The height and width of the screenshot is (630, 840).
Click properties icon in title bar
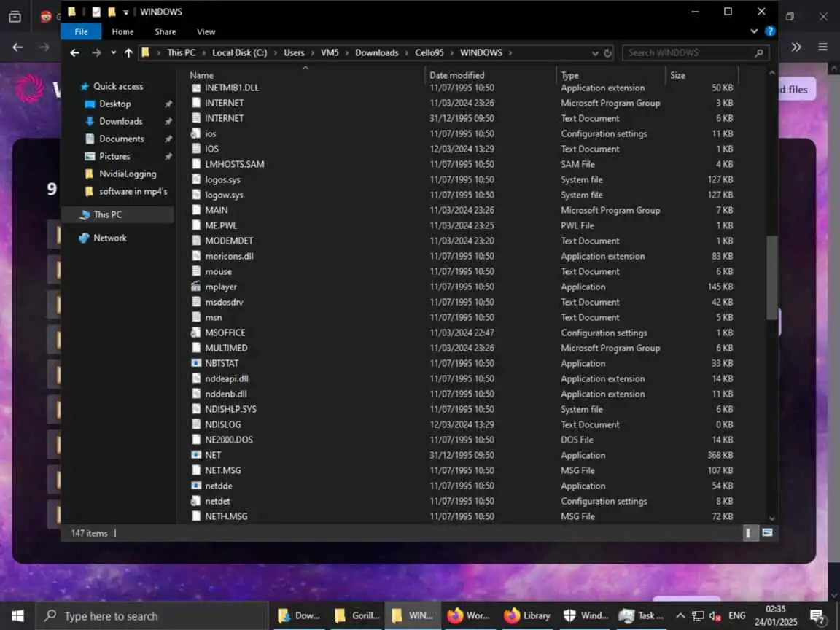coord(96,12)
